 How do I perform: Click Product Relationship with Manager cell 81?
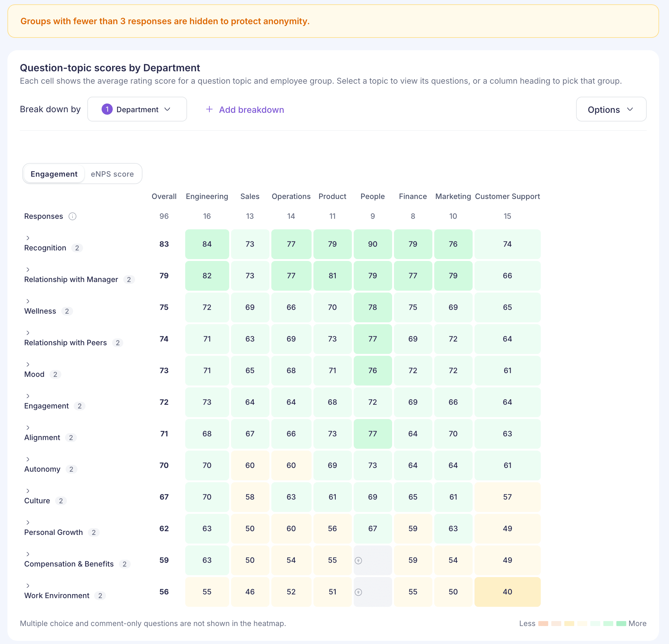(x=332, y=276)
